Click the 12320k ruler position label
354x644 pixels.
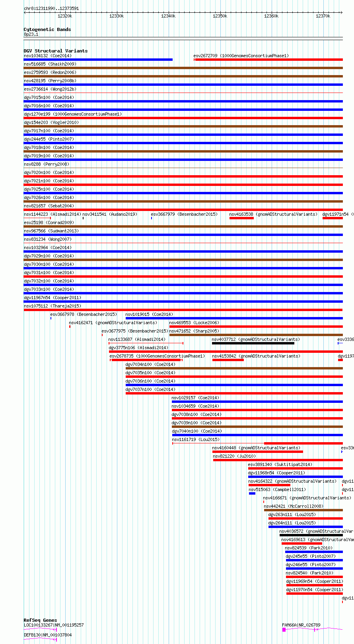65,16
